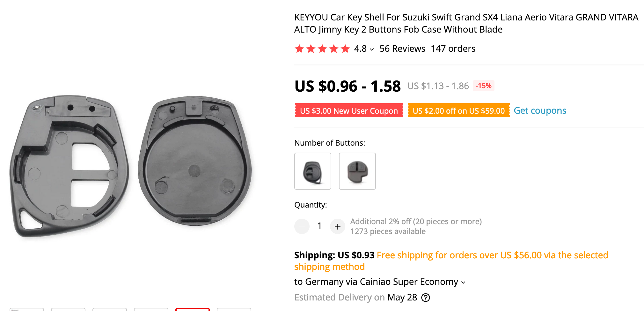
Task: Click the US $2.00 off coupon badge
Action: click(x=458, y=110)
